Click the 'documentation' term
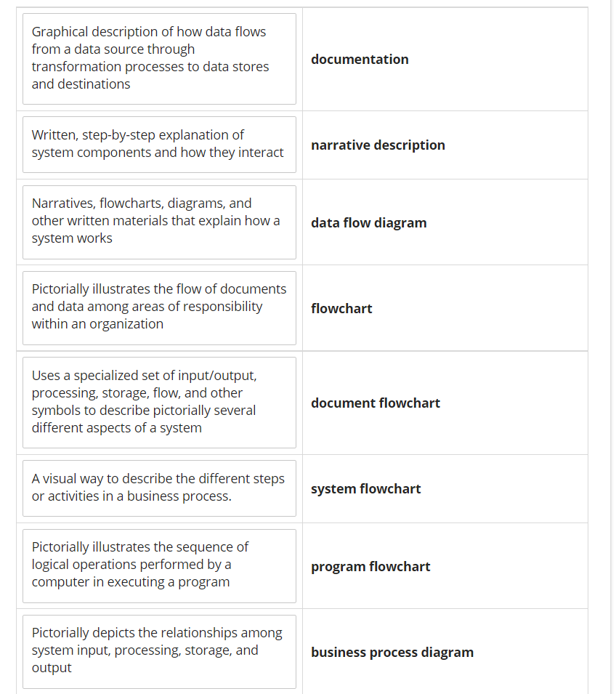 coord(360,60)
